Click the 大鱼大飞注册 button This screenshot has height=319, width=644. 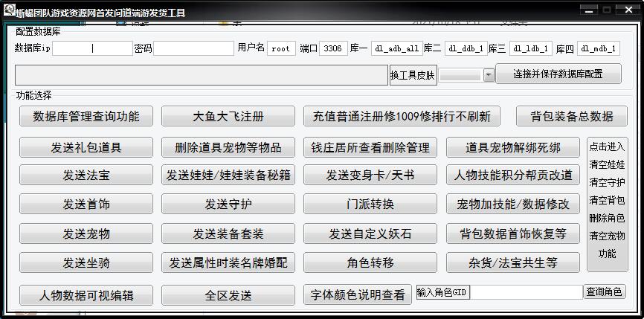coord(228,116)
